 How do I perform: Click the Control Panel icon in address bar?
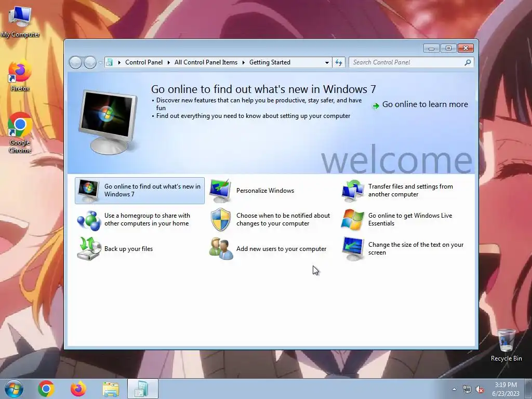pyautogui.click(x=109, y=62)
